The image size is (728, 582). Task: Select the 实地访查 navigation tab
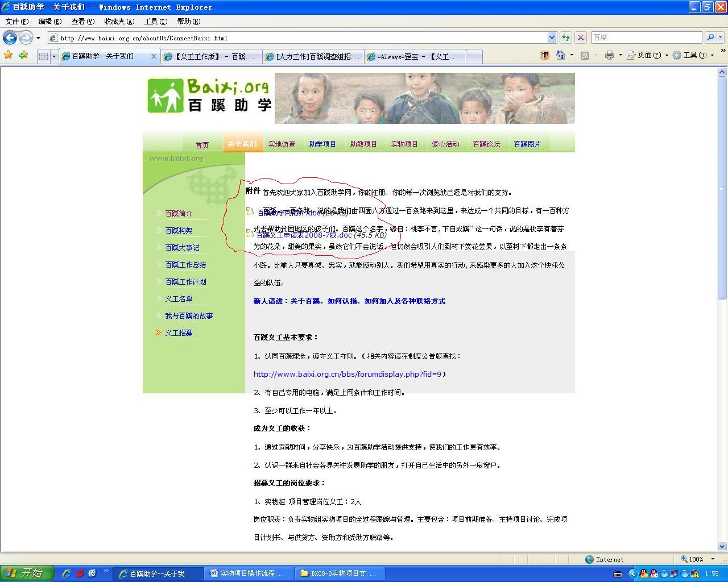pyautogui.click(x=282, y=144)
